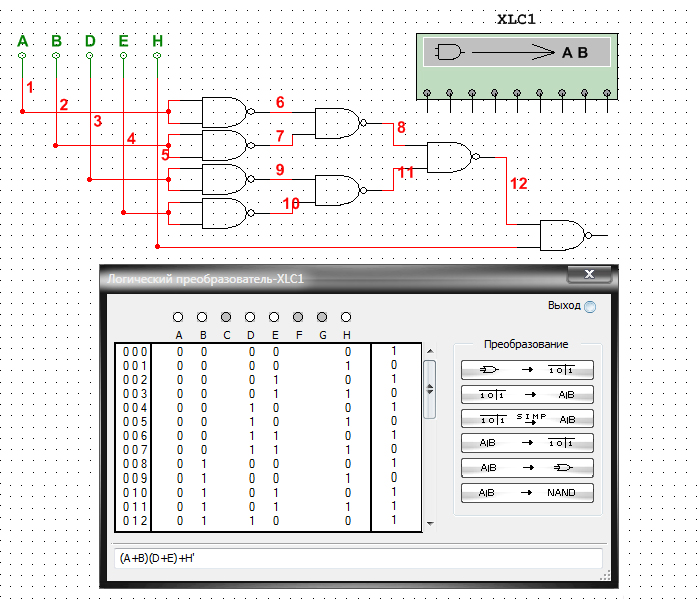Select the NAND gate with output net 7
Image resolution: width=697 pixels, height=599 pixels.
(x=226, y=145)
